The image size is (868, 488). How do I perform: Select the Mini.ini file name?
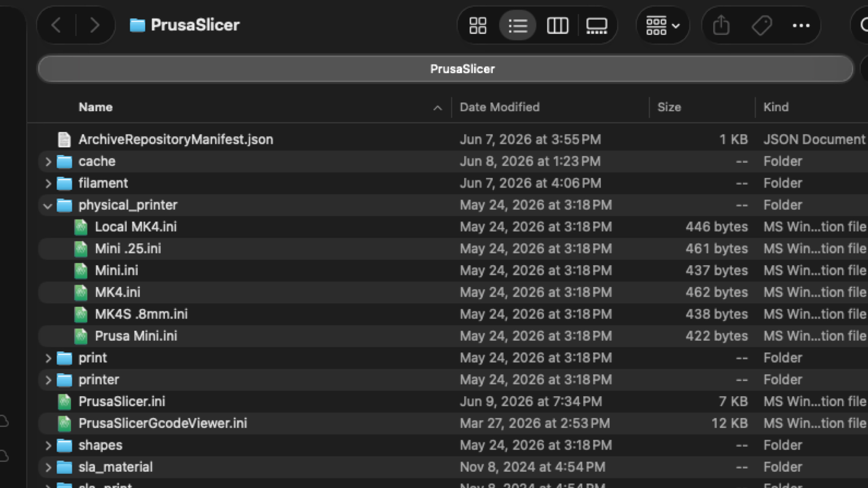click(x=117, y=270)
